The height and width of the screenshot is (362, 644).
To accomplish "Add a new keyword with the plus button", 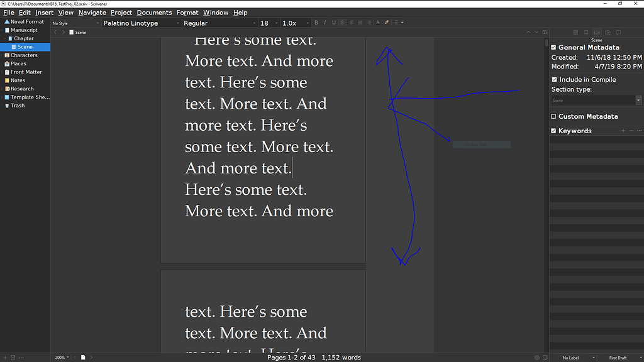I will (623, 131).
